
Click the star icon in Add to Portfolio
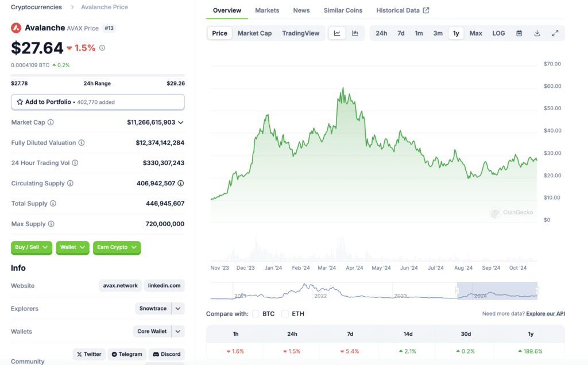[x=20, y=102]
